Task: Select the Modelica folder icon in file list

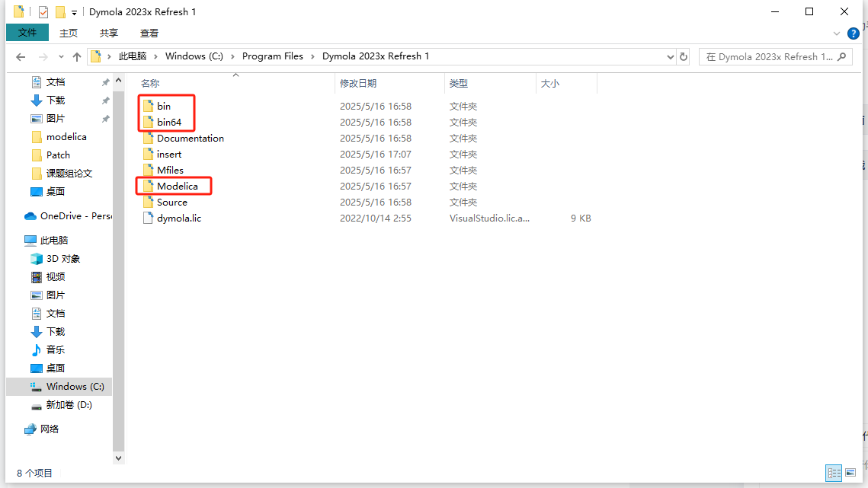Action: pos(148,186)
